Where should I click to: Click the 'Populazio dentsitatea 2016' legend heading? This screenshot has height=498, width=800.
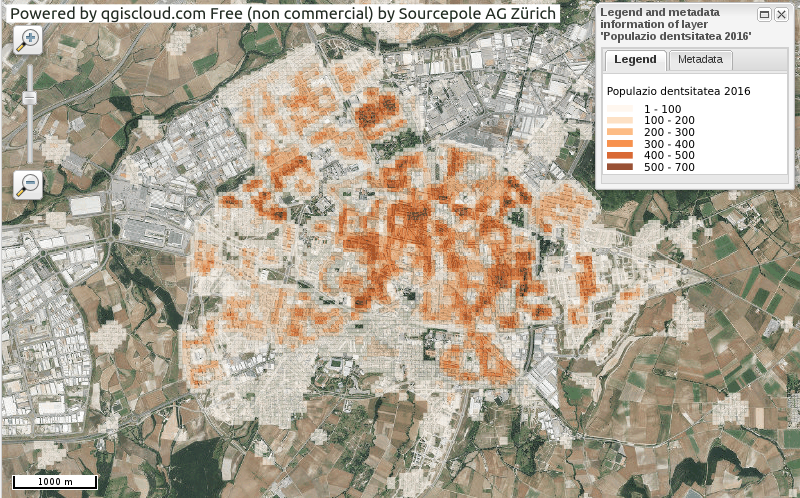(678, 91)
